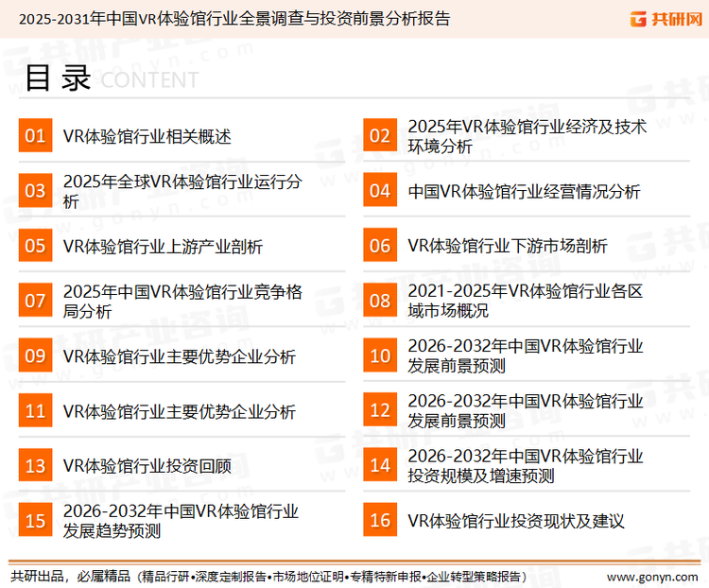This screenshot has height=588, width=709.
Task: Select chapter title 2025年全球VR体验馆行业运行分析
Action: 182,191
